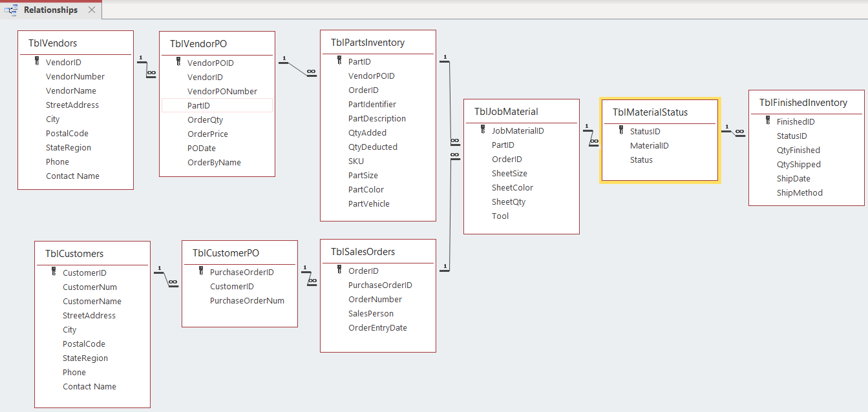Select the SalesPerson field
The height and width of the screenshot is (412, 868).
pyautogui.click(x=371, y=313)
